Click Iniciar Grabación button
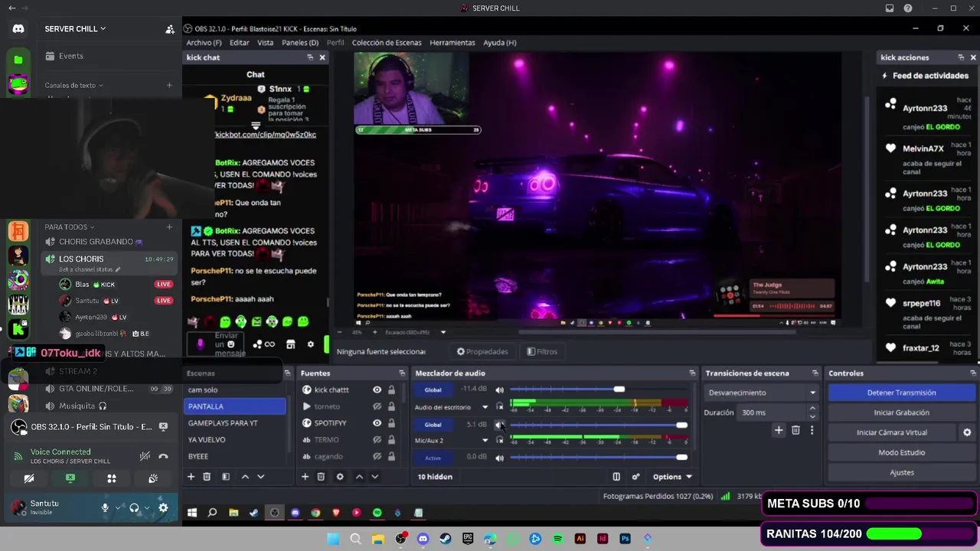This screenshot has width=980, height=551. click(x=901, y=412)
